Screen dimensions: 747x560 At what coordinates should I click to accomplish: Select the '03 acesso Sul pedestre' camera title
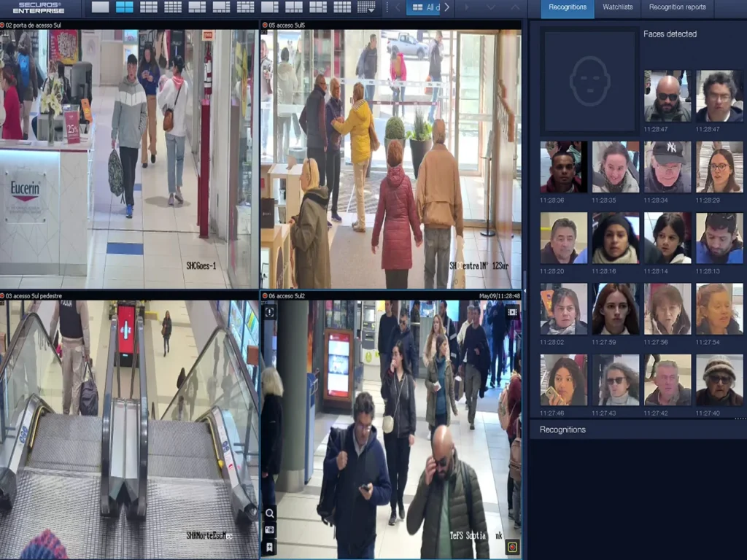[34, 296]
